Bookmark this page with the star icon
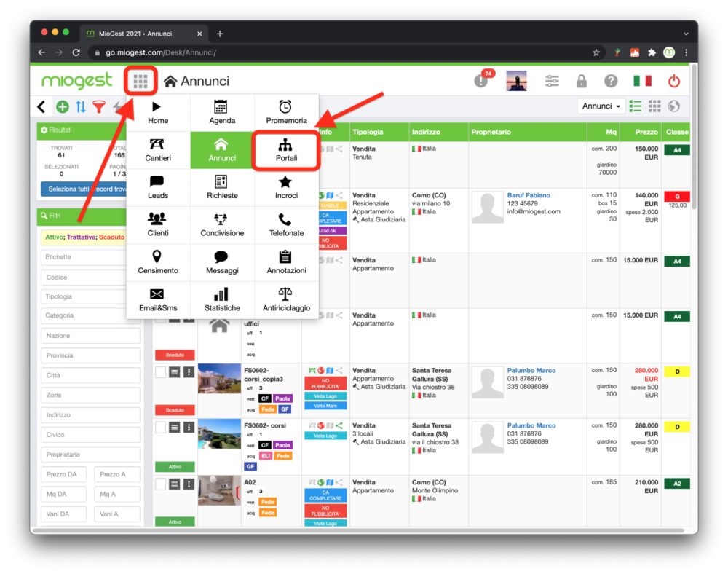 [596, 52]
